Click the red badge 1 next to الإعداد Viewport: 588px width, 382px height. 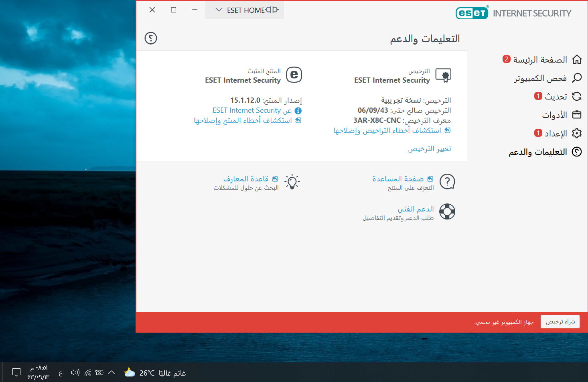tap(538, 133)
